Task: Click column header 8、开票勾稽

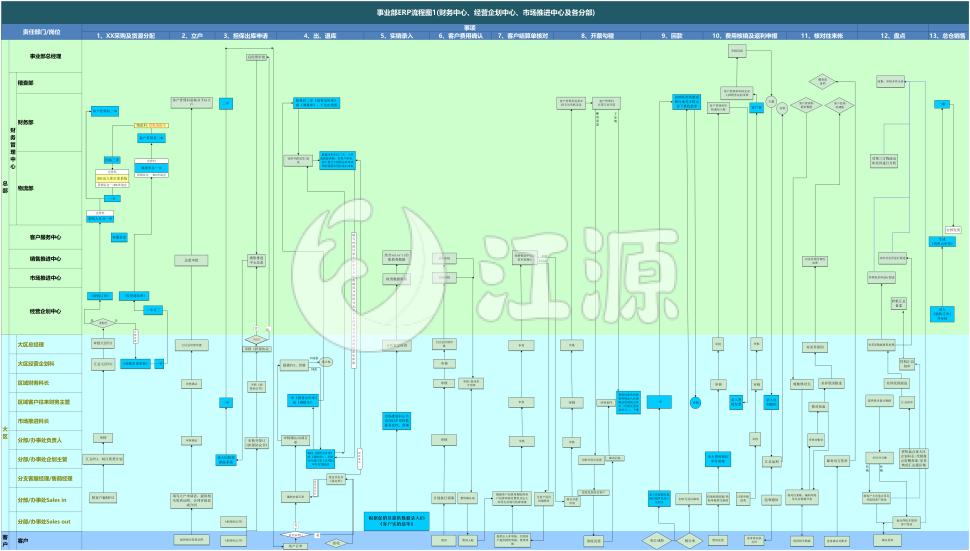Action: (597, 36)
